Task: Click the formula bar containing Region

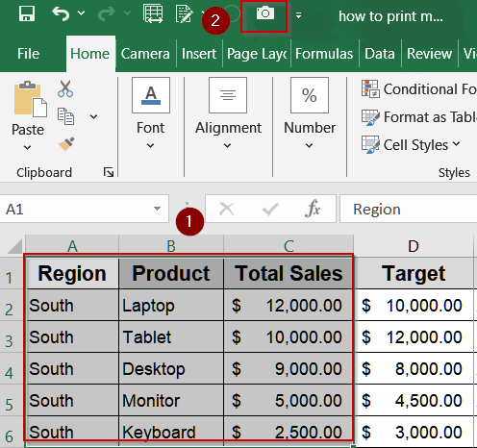Action: [409, 210]
